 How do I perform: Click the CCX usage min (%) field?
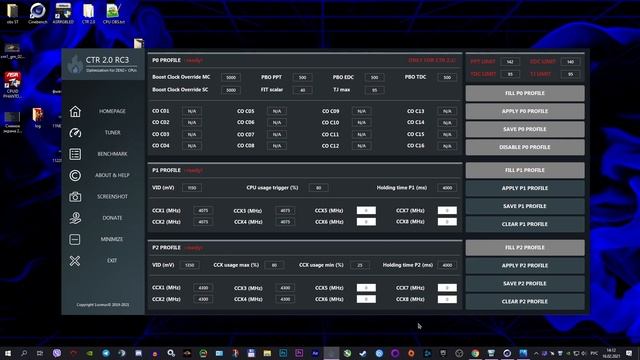(x=360, y=265)
